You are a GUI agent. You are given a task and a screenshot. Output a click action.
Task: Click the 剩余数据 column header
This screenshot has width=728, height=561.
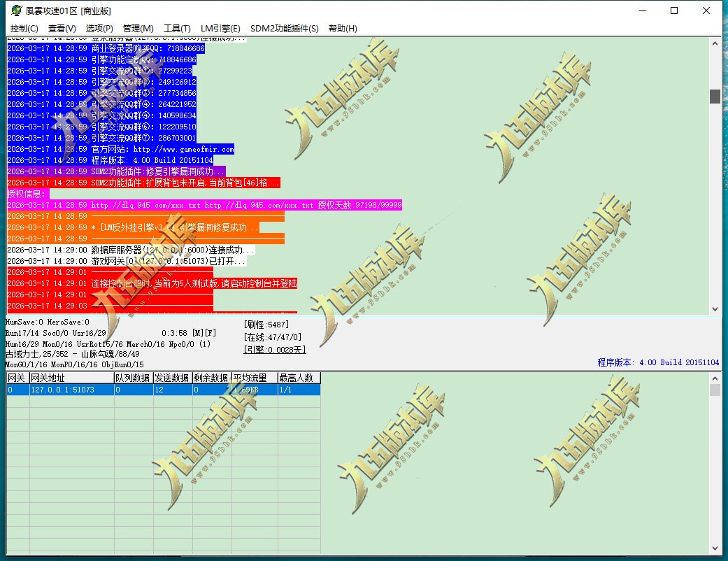coord(212,378)
